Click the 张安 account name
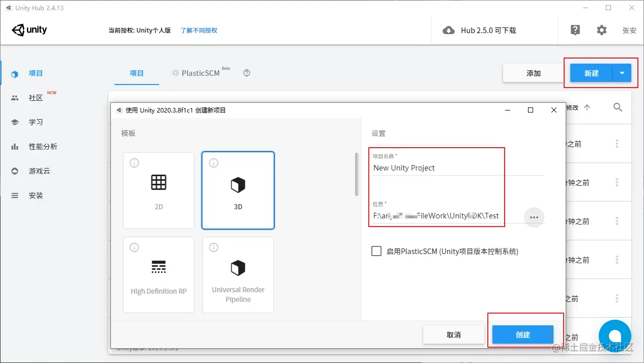This screenshot has height=363, width=644. [x=629, y=31]
